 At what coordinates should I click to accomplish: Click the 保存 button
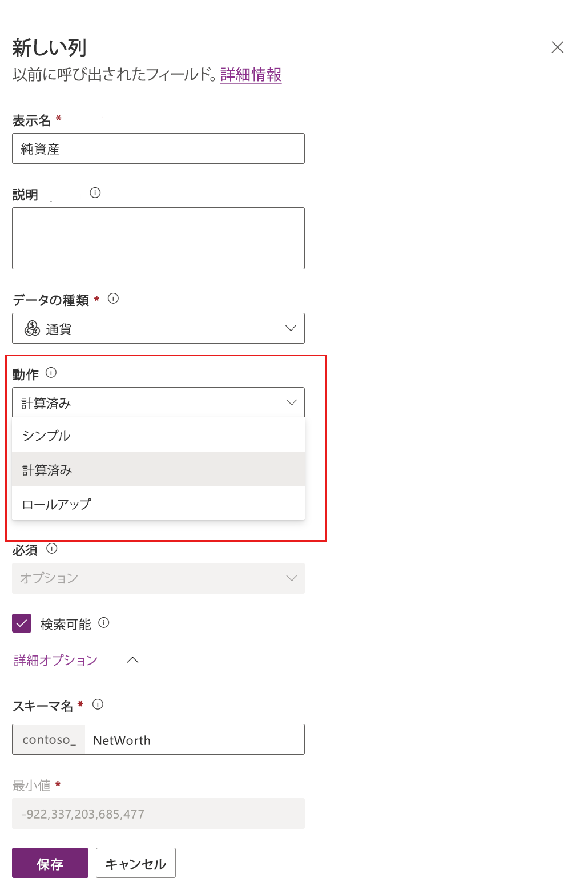[x=50, y=863]
